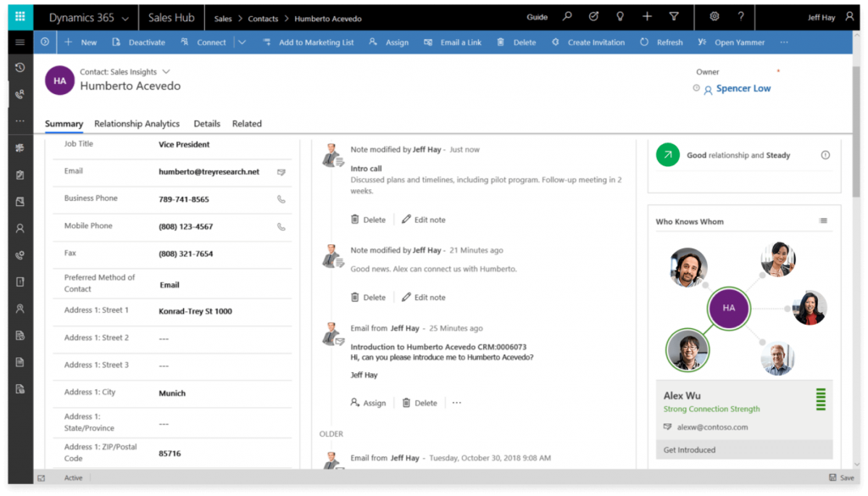Click the plus quick create icon
The width and height of the screenshot is (868, 496).
[647, 17]
